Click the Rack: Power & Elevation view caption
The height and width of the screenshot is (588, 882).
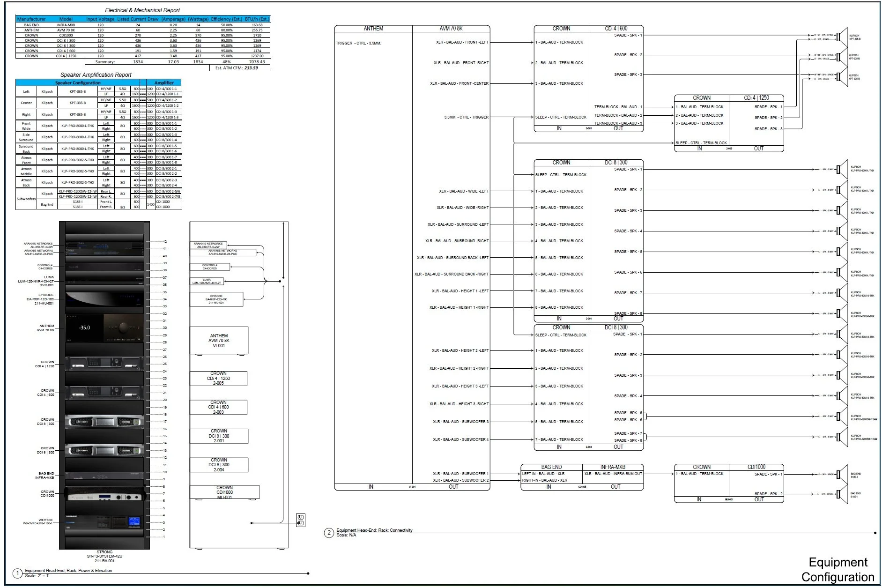point(68,571)
